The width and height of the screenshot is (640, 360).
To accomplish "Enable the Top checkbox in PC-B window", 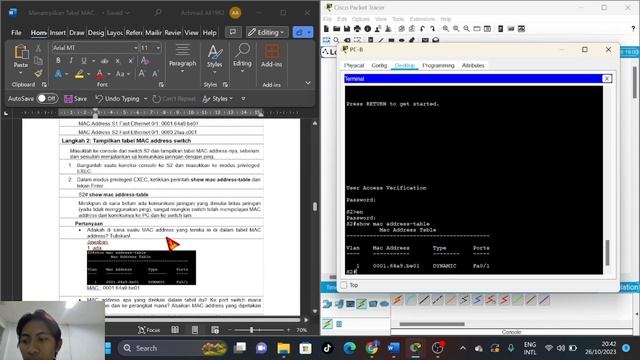I will [x=344, y=285].
